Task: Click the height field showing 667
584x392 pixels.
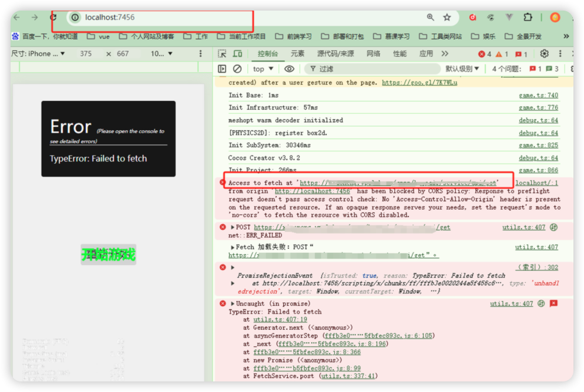Action: point(123,53)
